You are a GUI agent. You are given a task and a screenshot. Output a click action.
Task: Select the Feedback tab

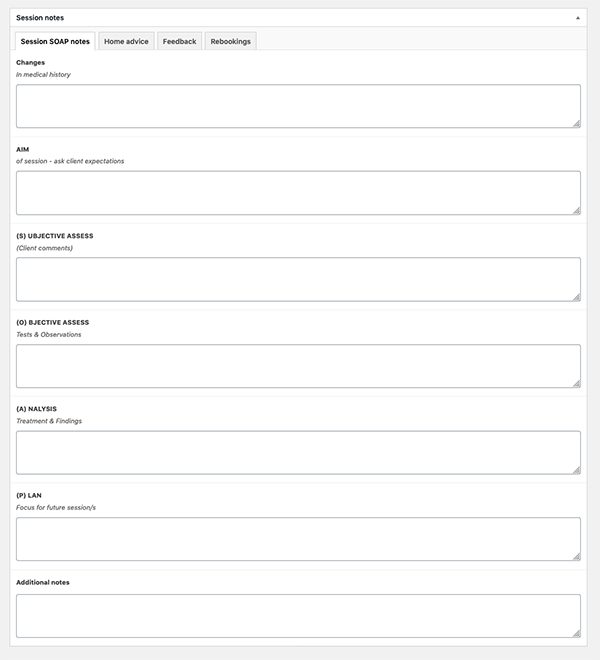pyautogui.click(x=180, y=41)
